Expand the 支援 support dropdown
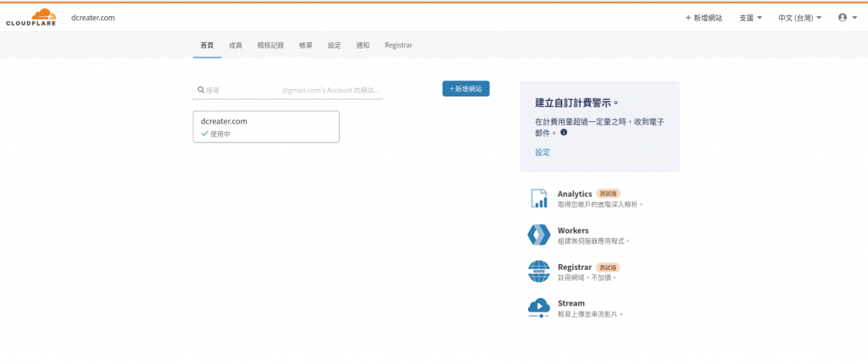Viewport: 868px width, 364px height. (x=750, y=18)
